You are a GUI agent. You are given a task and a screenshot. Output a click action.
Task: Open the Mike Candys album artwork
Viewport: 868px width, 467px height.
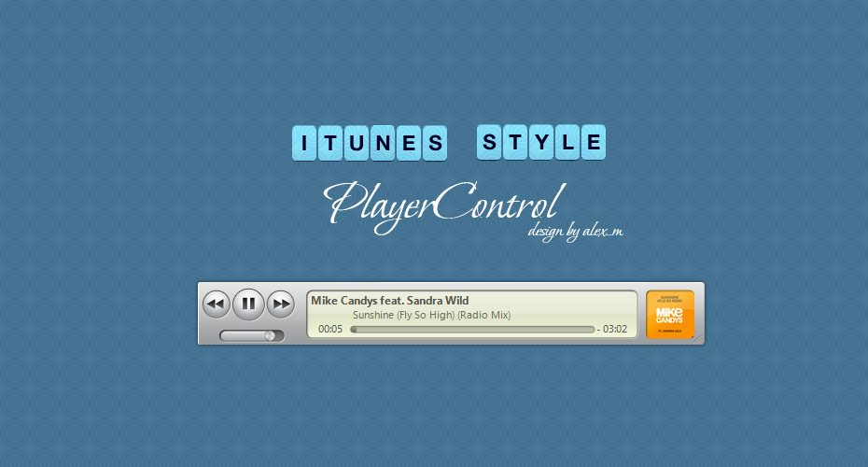pos(670,314)
